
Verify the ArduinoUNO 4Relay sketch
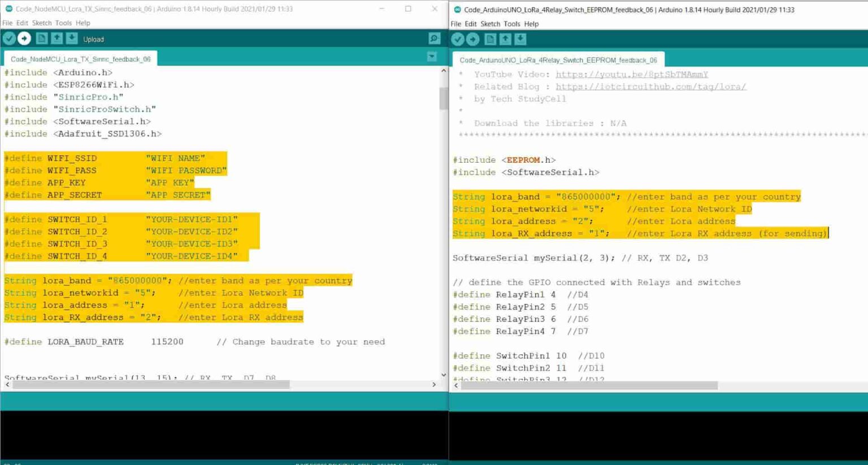pos(458,39)
